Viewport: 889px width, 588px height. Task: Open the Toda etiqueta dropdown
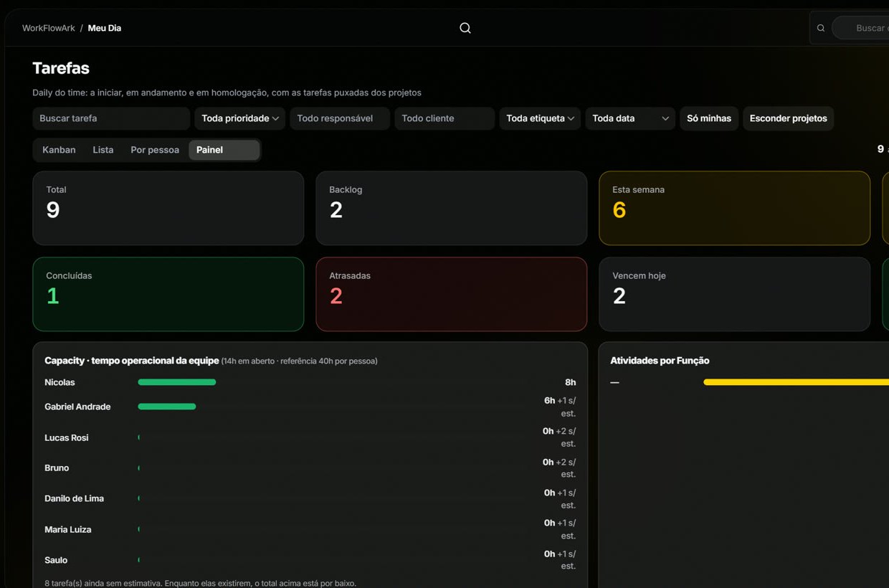541,118
